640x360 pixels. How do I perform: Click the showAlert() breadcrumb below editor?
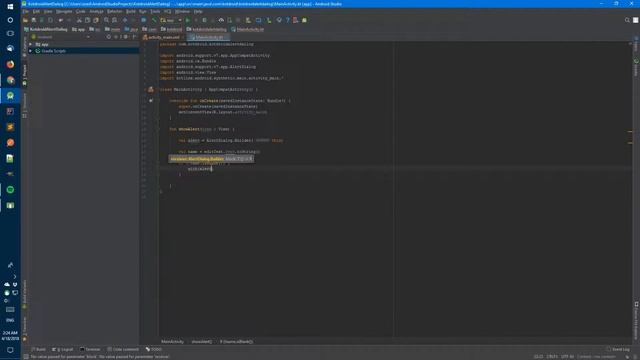tap(202, 342)
